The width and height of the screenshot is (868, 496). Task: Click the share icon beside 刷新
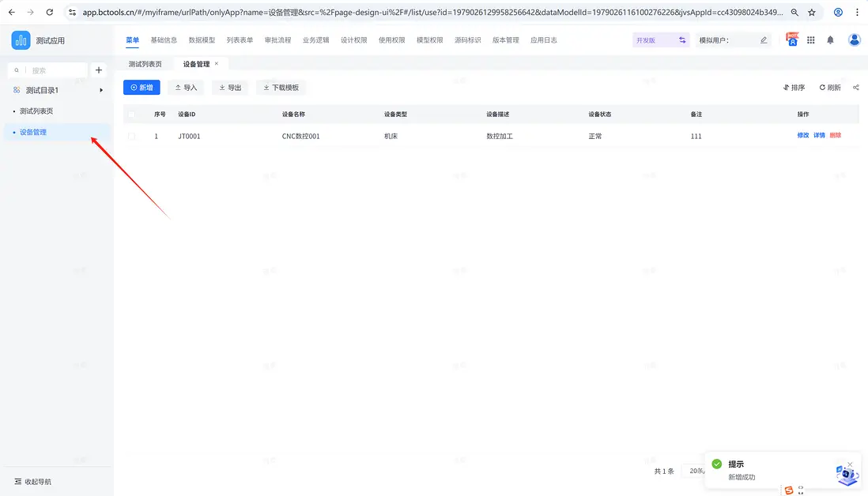pyautogui.click(x=856, y=88)
